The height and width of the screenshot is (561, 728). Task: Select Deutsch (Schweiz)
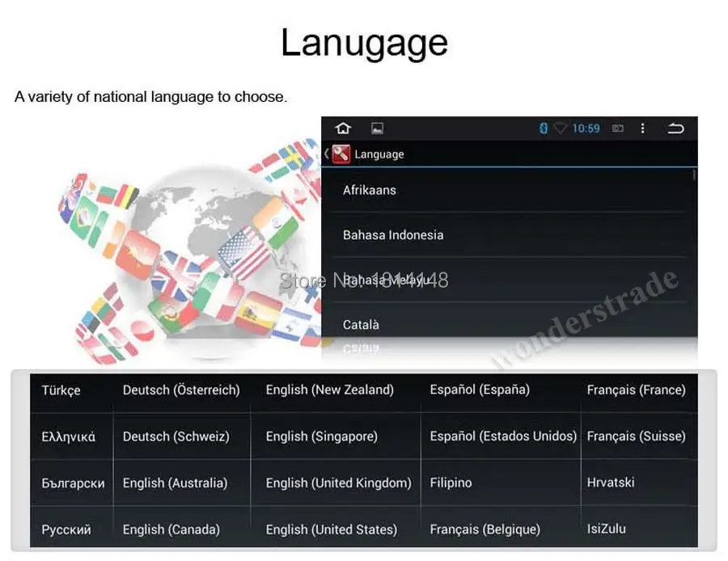(176, 437)
